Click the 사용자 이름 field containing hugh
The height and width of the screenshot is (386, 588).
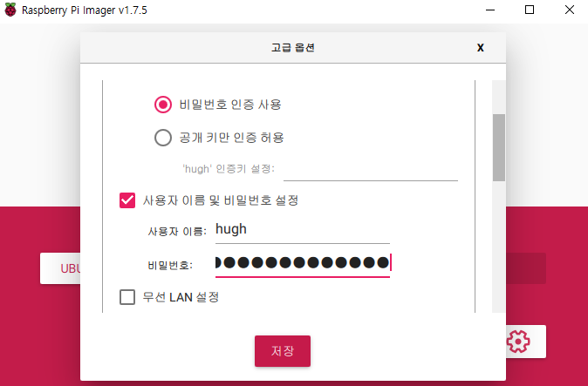(x=302, y=230)
